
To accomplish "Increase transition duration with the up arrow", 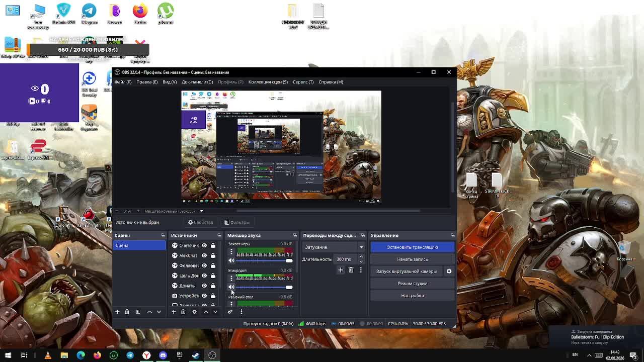I will pyautogui.click(x=361, y=257).
